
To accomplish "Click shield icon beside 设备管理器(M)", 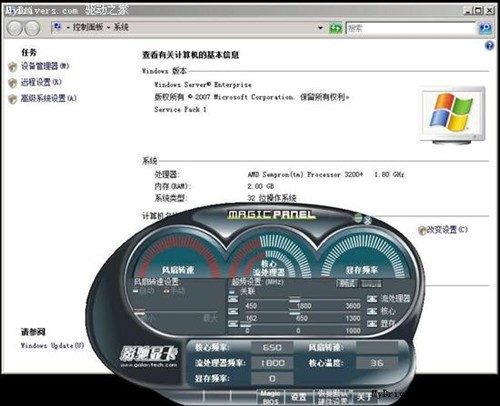I will (13, 67).
